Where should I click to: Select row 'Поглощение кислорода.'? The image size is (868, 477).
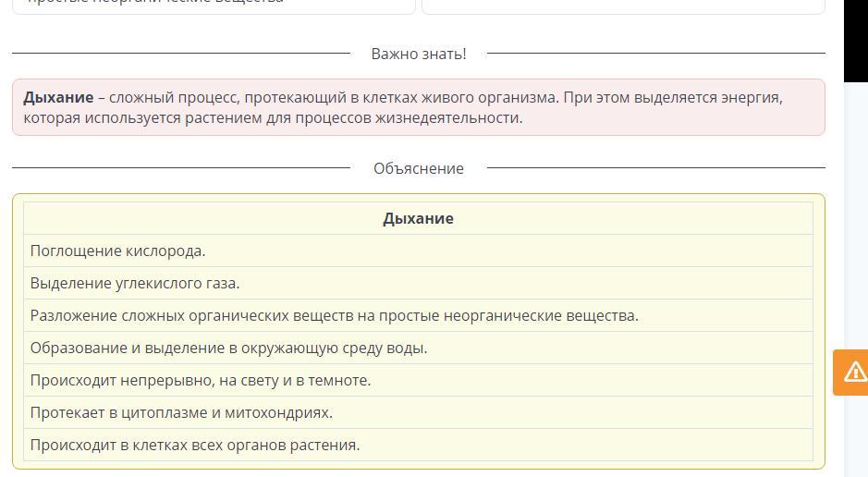pyautogui.click(x=418, y=251)
